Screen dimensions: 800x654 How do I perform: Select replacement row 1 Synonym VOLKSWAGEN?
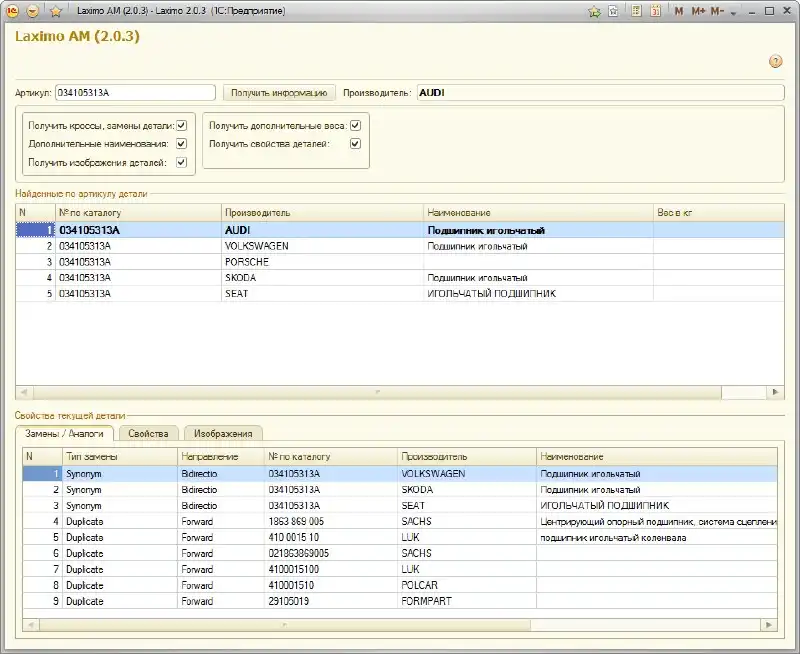(x=400, y=474)
